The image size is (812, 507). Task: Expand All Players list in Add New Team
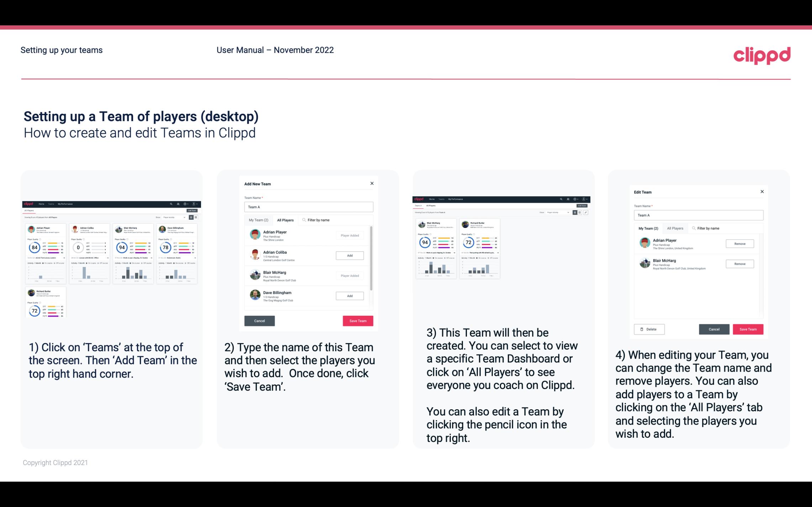pos(285,220)
